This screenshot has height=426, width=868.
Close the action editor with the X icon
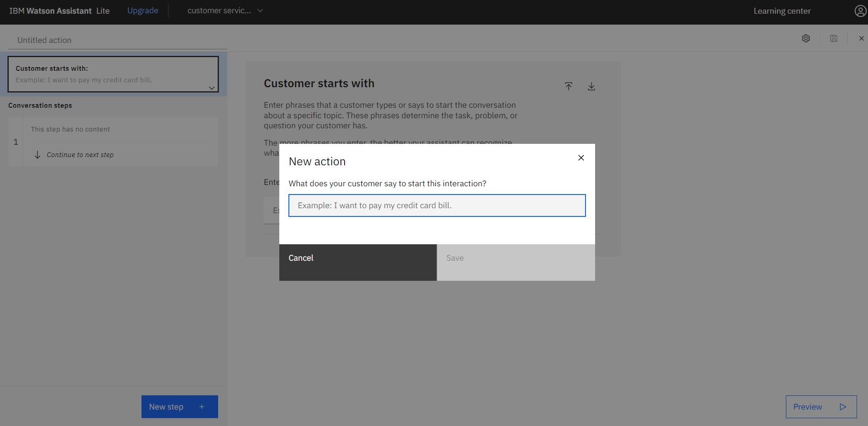861,38
